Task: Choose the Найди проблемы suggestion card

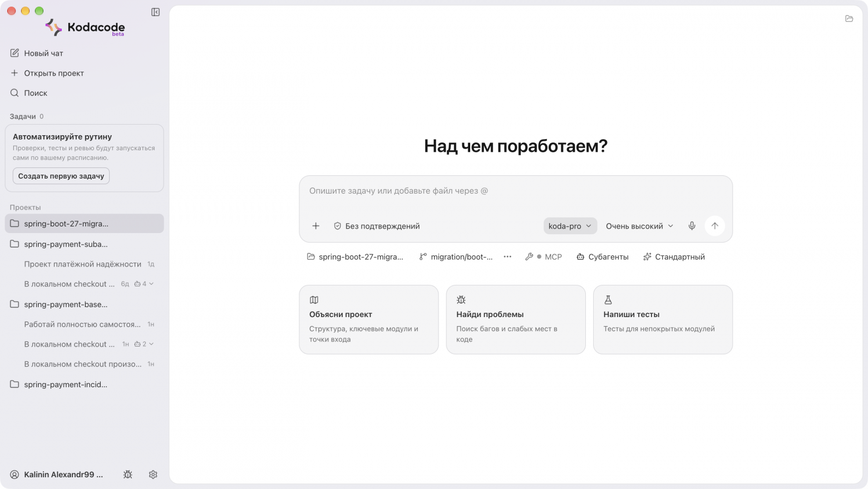Action: click(x=516, y=319)
